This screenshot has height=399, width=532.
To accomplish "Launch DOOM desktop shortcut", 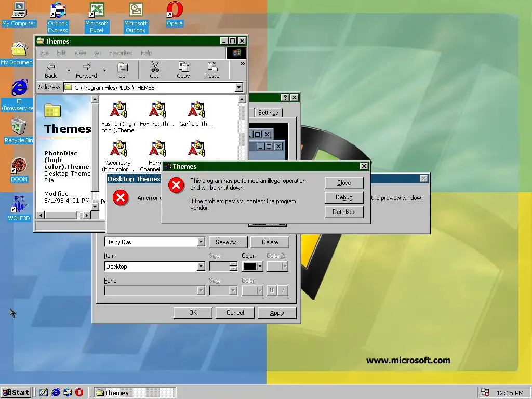I will coord(19,170).
